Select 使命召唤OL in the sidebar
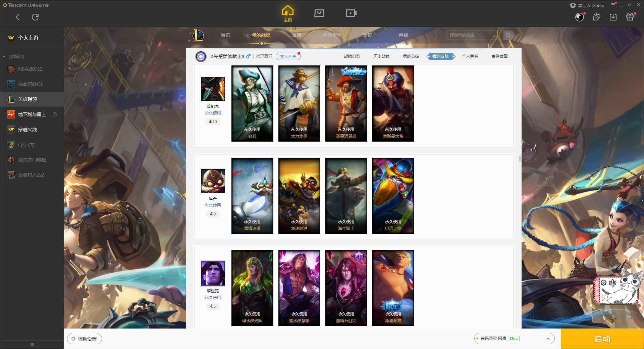 32,84
